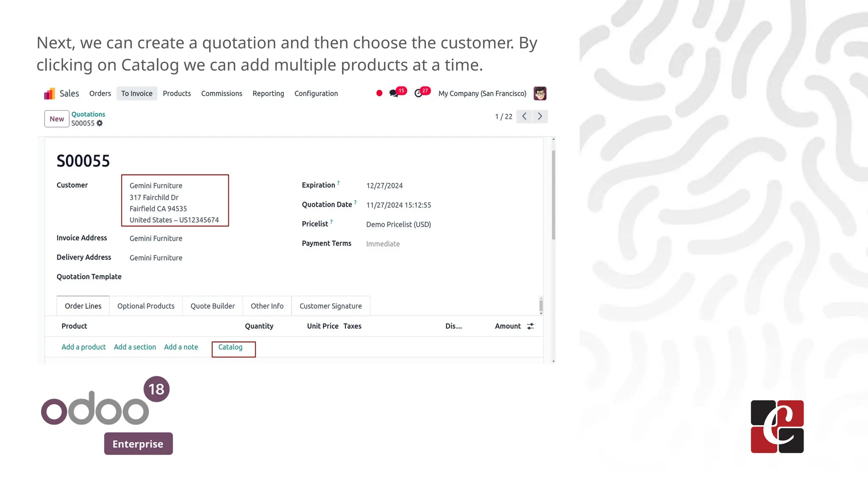Viewport: 868px width, 488px height.
Task: Edit the Quotation Date field
Action: pos(398,205)
